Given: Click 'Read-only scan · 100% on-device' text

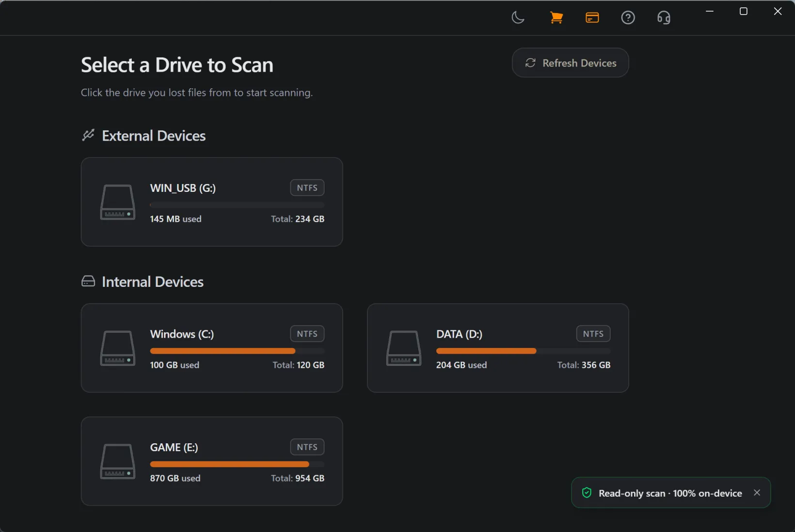Looking at the screenshot, I should [670, 493].
